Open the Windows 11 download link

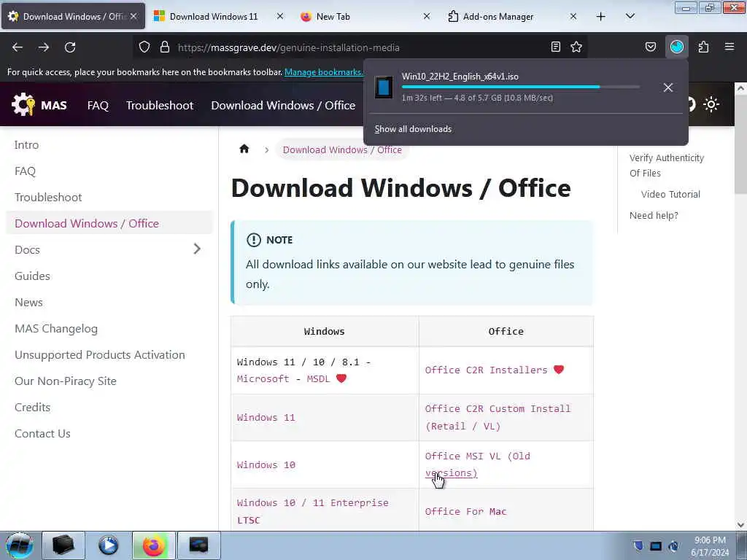(266, 417)
